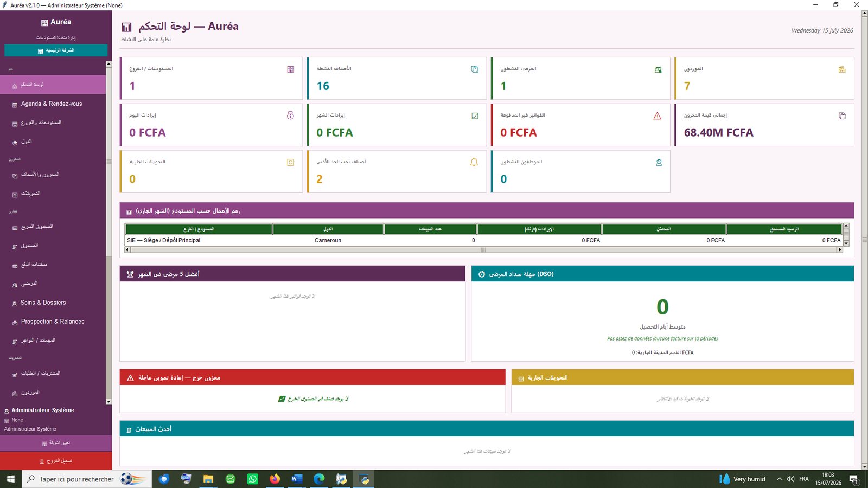Image resolution: width=868 pixels, height=488 pixels.
Task: Open الصندوق السريع in the sidebar
Action: pyautogui.click(x=53, y=227)
